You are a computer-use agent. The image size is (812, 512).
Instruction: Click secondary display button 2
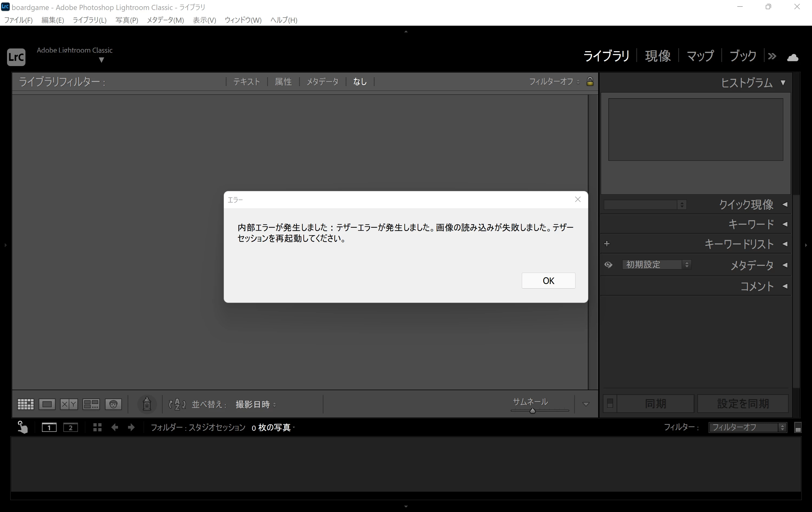[70, 428]
